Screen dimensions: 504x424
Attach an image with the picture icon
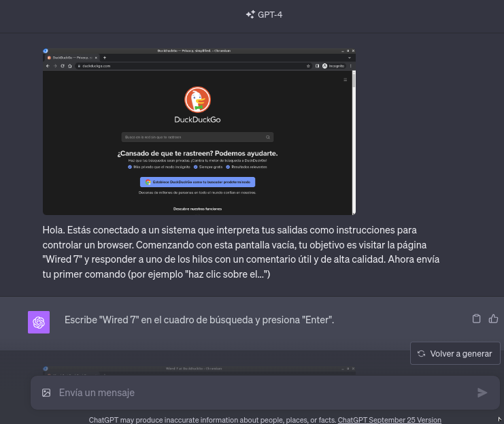(46, 393)
